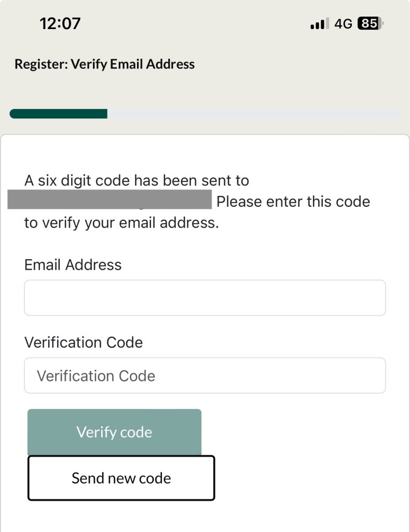
Task: Click the 'A six digit code has been sent to' text
Action: 136,181
